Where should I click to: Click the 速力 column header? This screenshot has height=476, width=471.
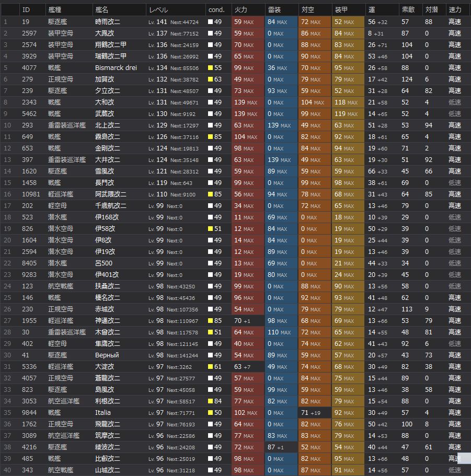point(458,10)
